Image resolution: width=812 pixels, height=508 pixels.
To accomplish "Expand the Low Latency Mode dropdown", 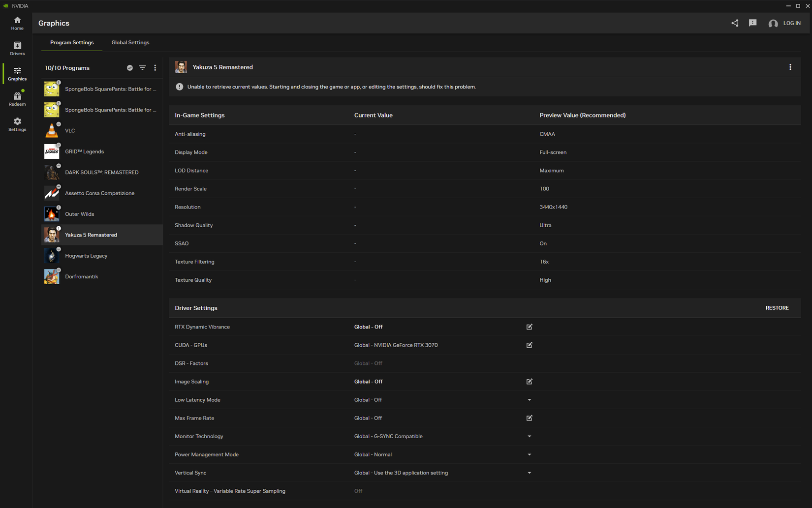I will [x=529, y=400].
